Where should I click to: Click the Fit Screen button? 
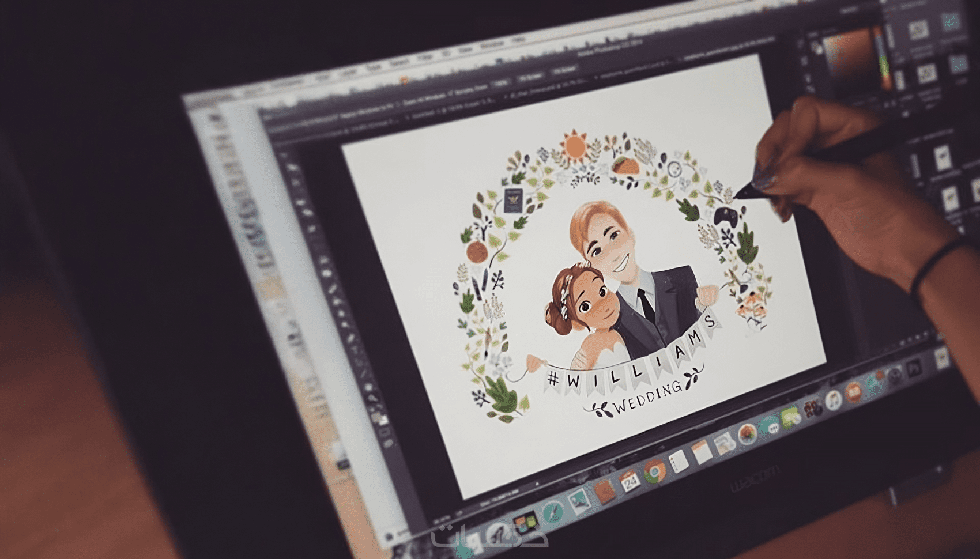pos(530,76)
